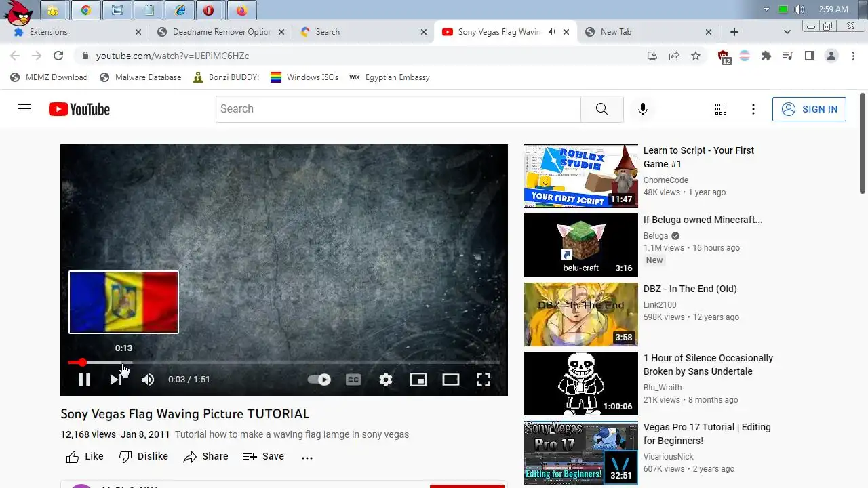The width and height of the screenshot is (868, 488).
Task: Open Egyptian Embassy bookmark
Action: 389,77
